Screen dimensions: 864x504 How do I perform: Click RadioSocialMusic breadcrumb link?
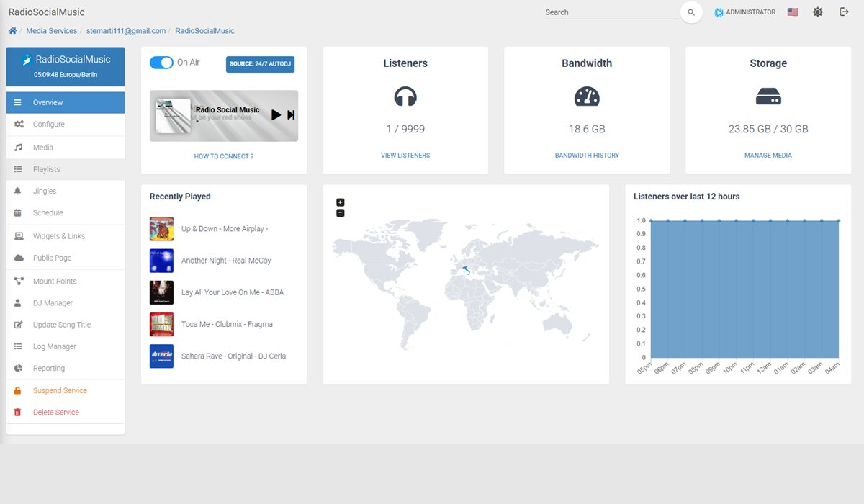[204, 31]
